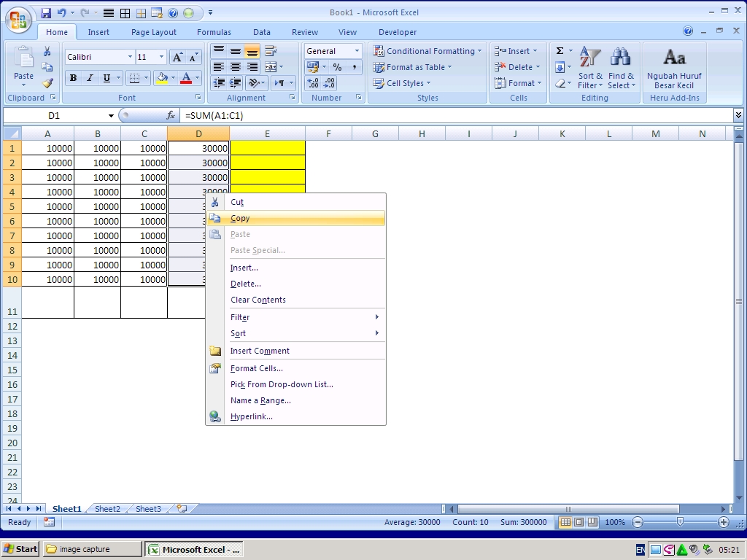Choose Copy from the context menu
The width and height of the screenshot is (747, 560).
click(x=295, y=218)
